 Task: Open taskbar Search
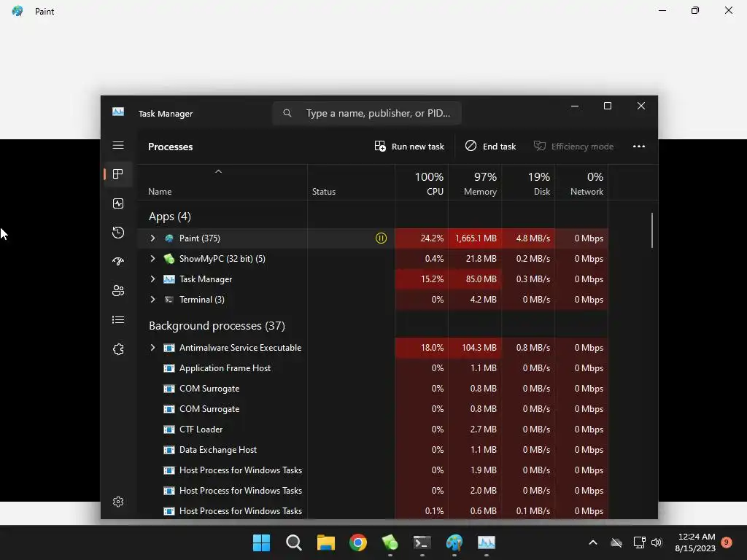(293, 542)
